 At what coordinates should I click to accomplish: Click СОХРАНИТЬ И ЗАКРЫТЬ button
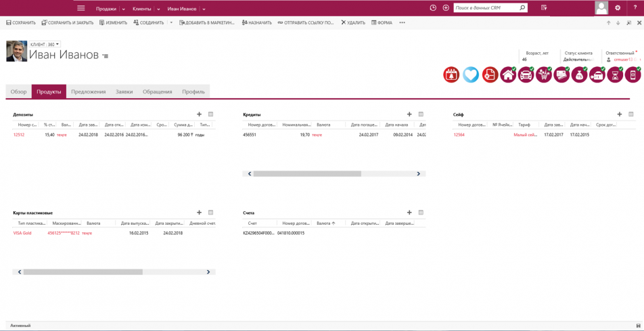[x=68, y=22]
